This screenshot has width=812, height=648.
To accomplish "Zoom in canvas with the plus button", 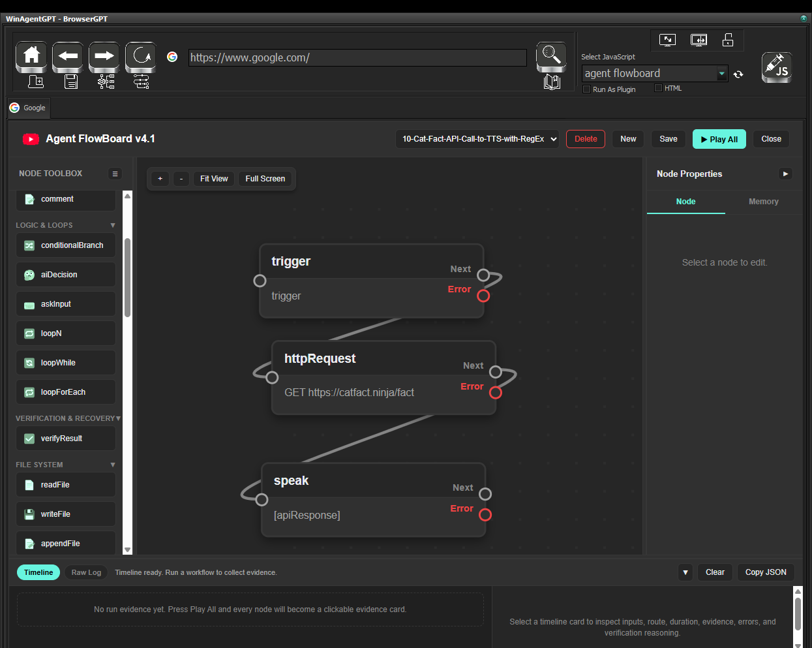I will click(x=160, y=179).
